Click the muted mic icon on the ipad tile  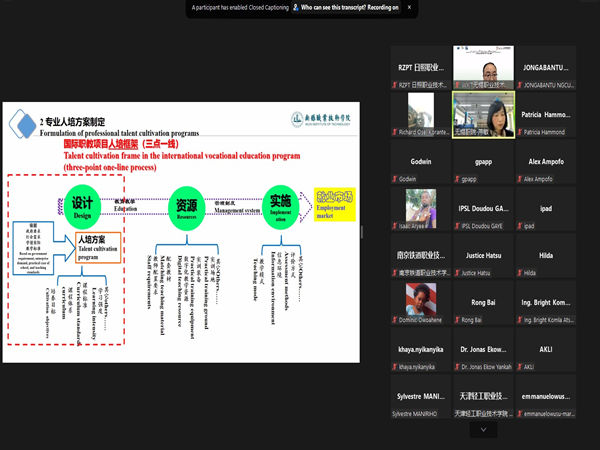tap(520, 226)
